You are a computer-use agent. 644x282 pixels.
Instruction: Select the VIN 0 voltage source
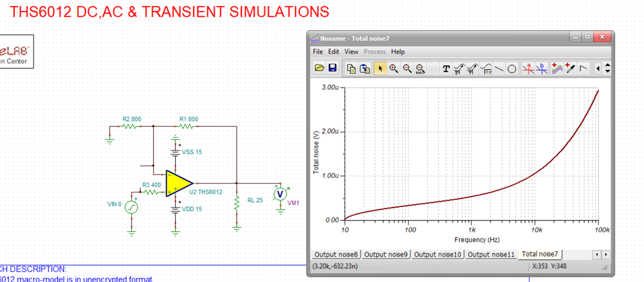click(x=131, y=207)
